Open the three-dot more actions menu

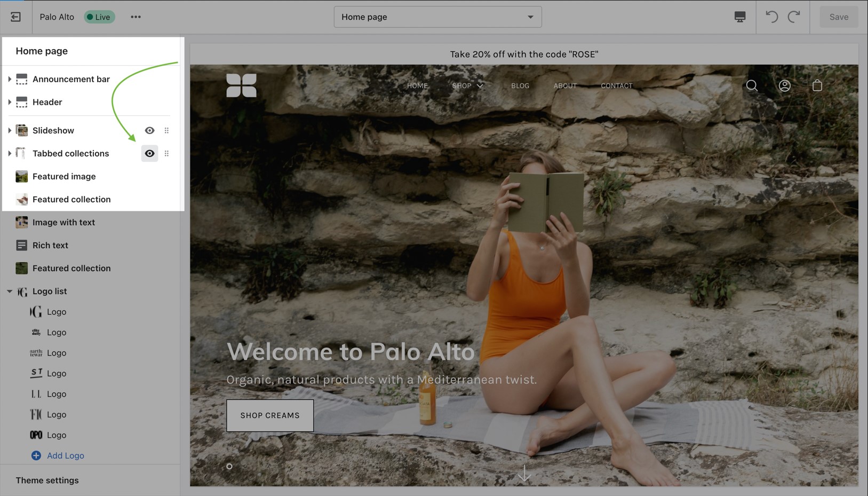tap(136, 17)
